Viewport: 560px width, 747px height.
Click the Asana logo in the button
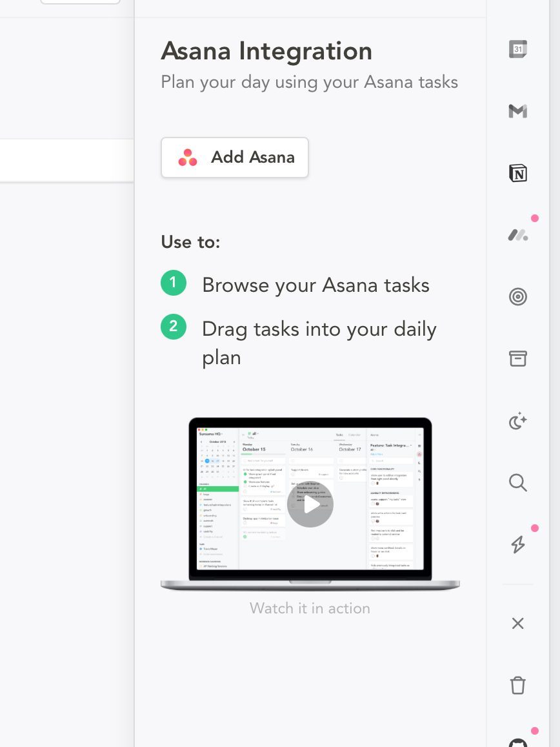[x=188, y=158]
